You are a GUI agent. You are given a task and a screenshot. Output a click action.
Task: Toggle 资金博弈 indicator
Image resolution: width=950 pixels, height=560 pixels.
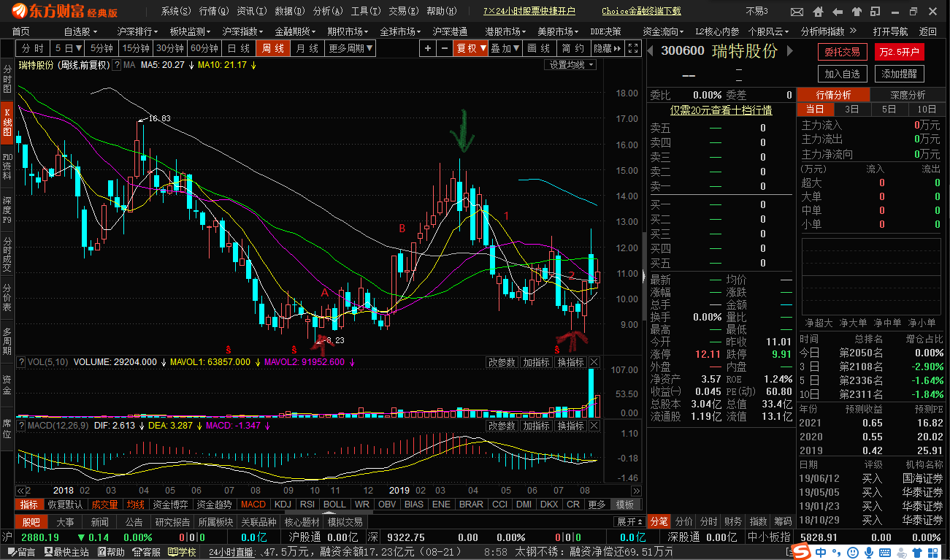point(171,505)
